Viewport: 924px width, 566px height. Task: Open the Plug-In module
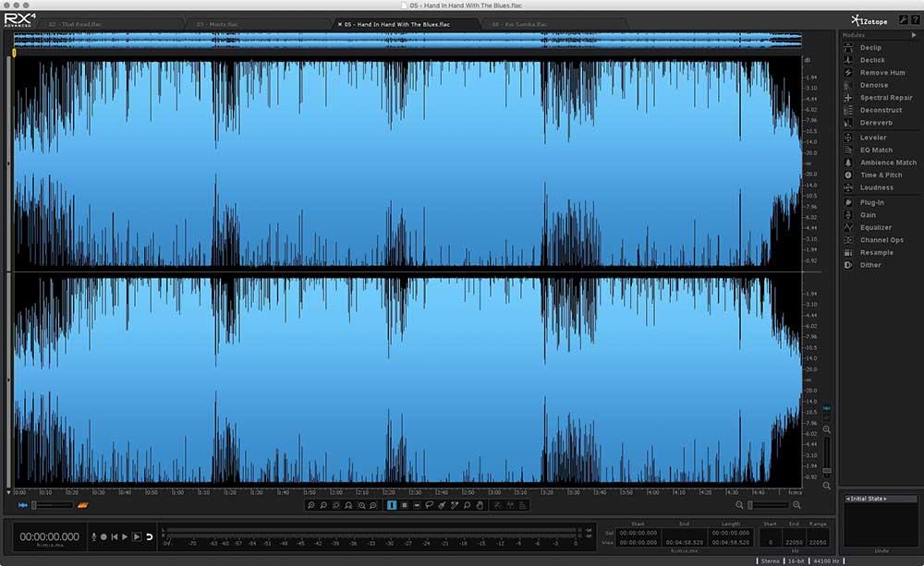[871, 202]
